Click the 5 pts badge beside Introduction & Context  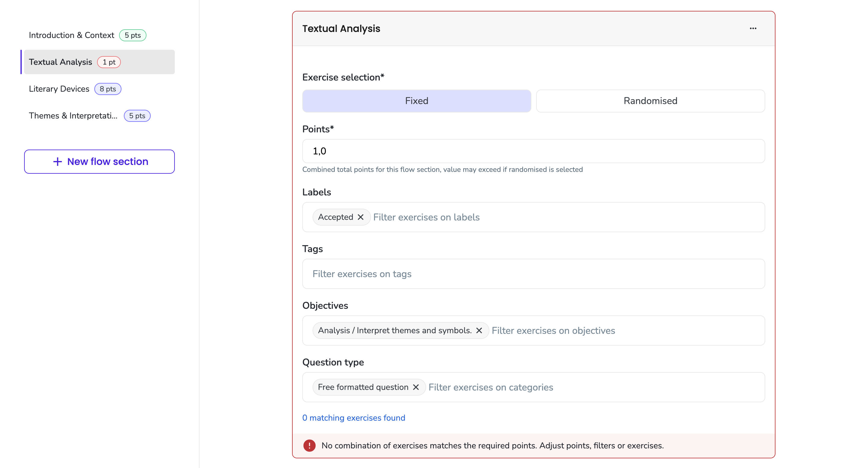(133, 35)
